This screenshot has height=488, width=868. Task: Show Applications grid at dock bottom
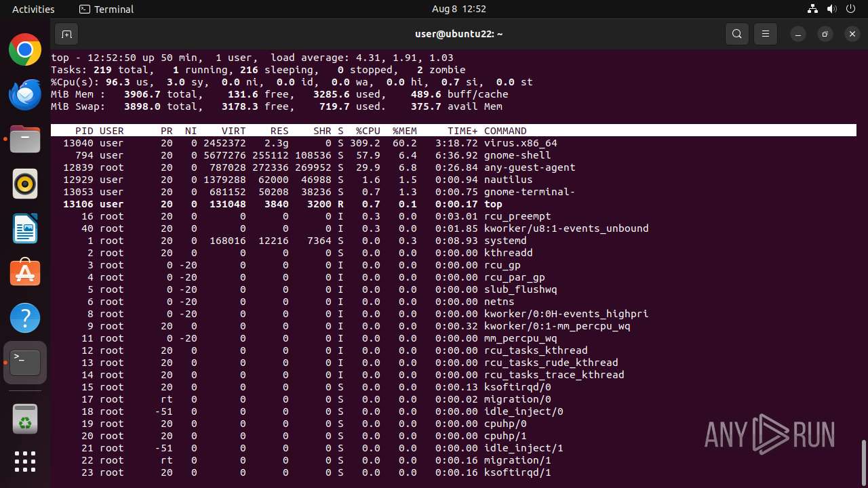(25, 462)
